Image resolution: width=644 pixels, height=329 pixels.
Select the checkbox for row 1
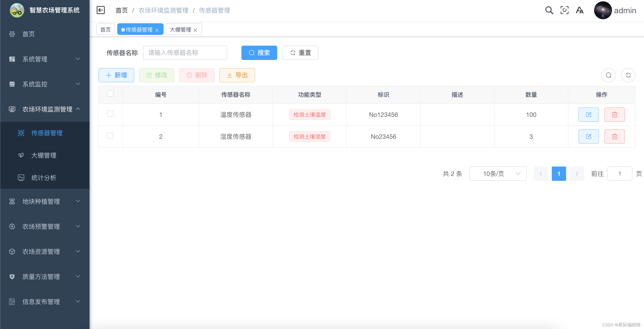(x=110, y=114)
